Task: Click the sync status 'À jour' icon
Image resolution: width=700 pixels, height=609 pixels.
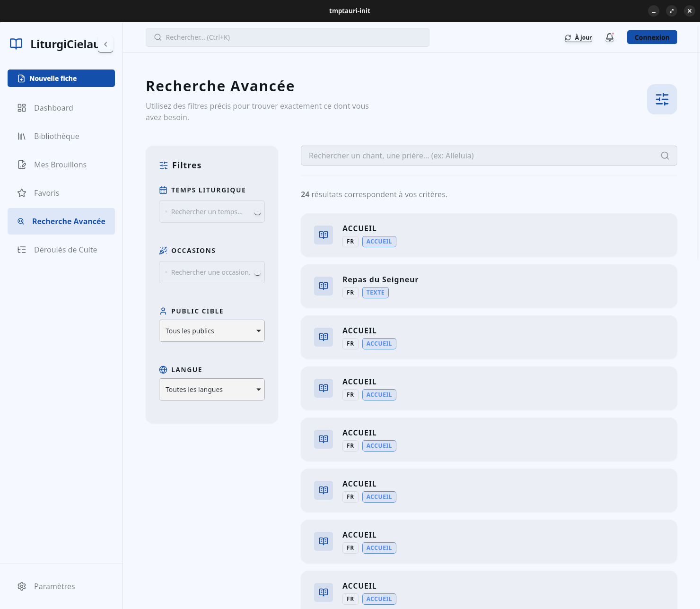Action: [568, 38]
